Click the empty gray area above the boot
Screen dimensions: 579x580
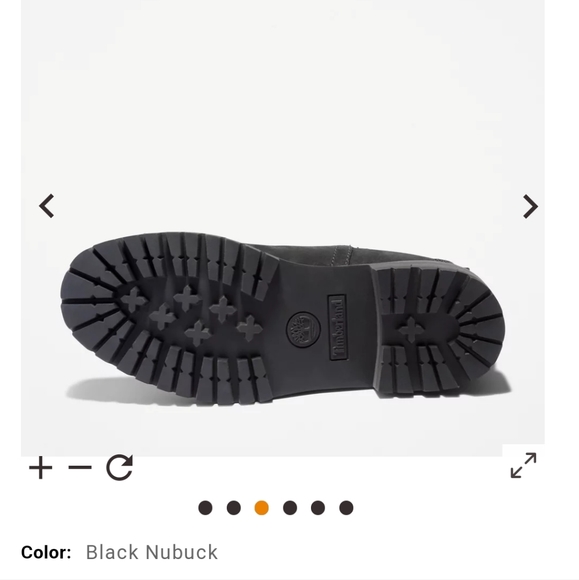pos(283,111)
